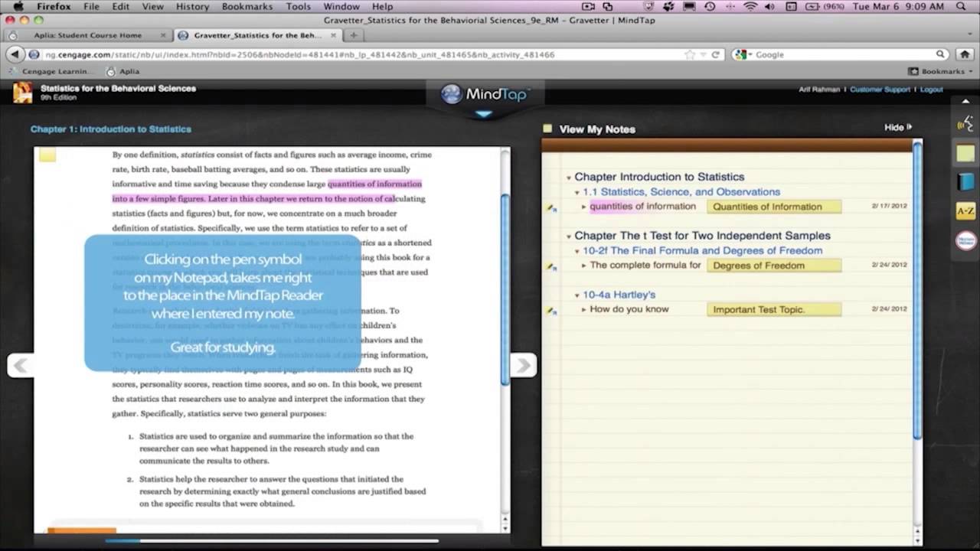Screen dimensions: 980x551
Task: Switch to Aplia: Student Course Home tab
Action: 87,35
